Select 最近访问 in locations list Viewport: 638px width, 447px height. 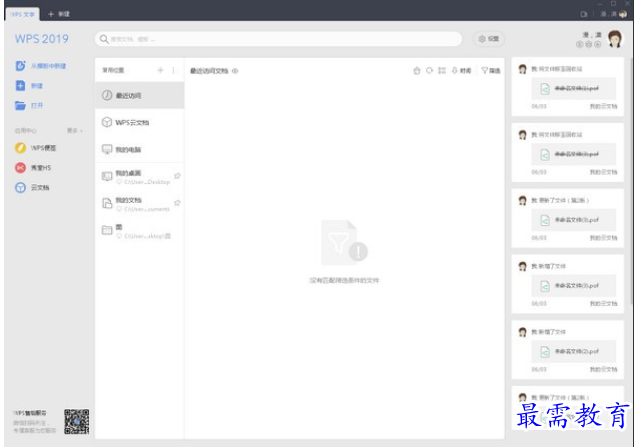(140, 95)
